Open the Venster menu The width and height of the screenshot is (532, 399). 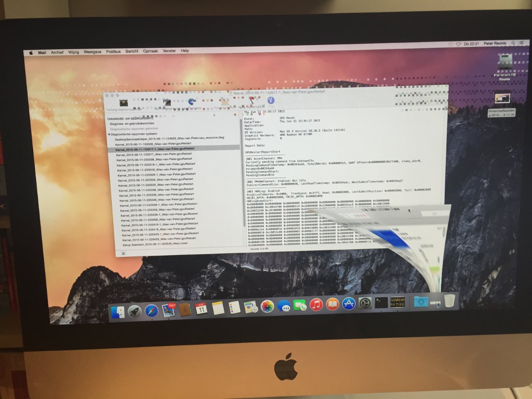click(x=169, y=51)
